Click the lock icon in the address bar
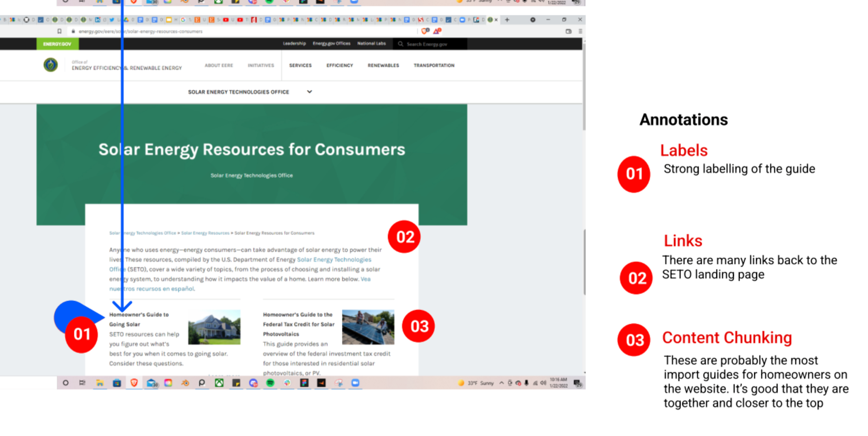 [73, 31]
